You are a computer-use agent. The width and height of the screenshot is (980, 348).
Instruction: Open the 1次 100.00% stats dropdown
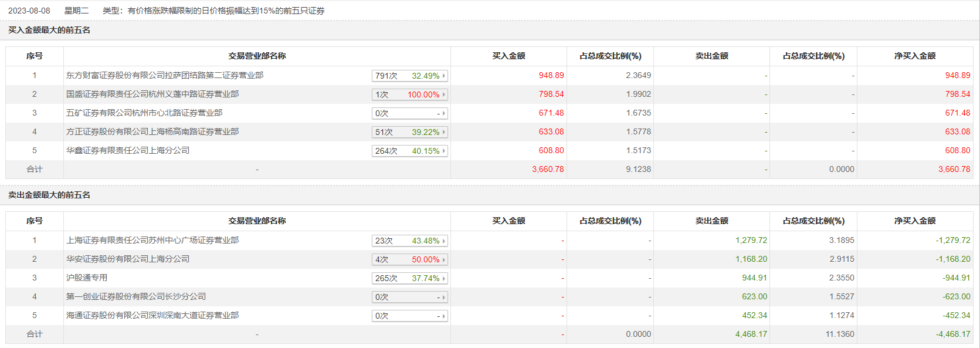point(409,94)
